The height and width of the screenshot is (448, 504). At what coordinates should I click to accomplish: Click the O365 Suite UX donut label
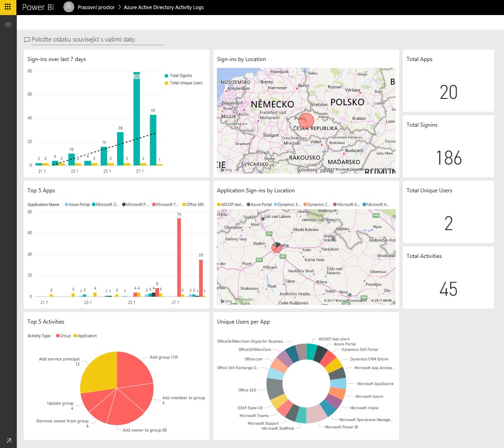(250, 408)
